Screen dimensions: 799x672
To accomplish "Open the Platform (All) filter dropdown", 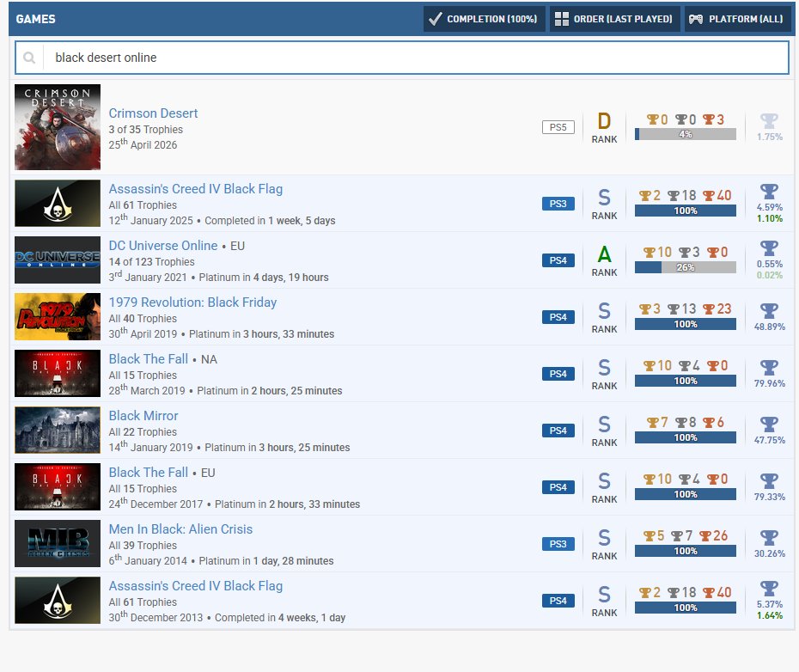I will point(737,19).
